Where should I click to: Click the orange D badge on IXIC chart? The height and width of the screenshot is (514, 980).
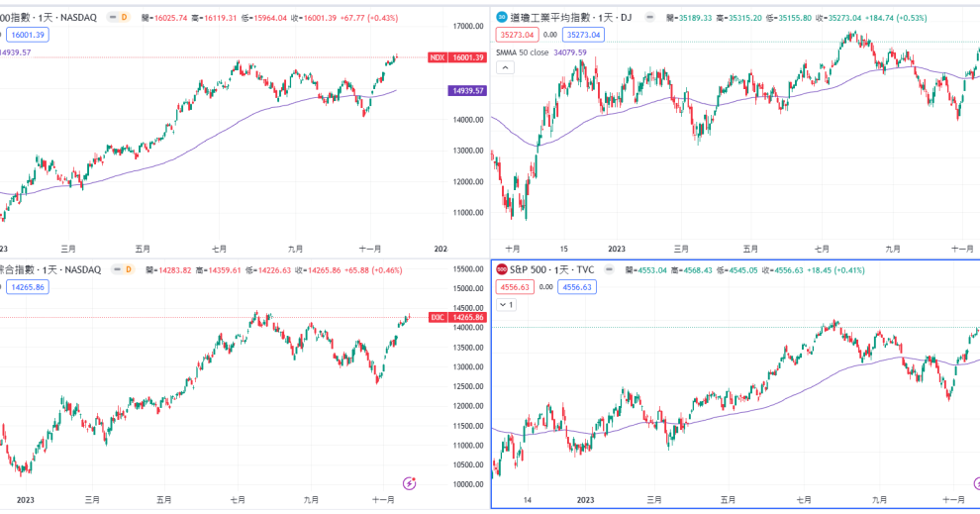128,269
